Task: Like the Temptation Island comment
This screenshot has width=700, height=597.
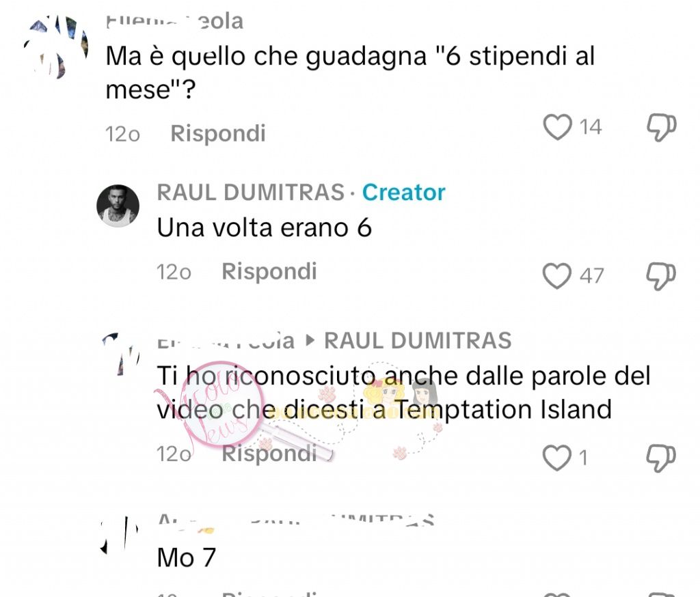Action: pyautogui.click(x=556, y=458)
